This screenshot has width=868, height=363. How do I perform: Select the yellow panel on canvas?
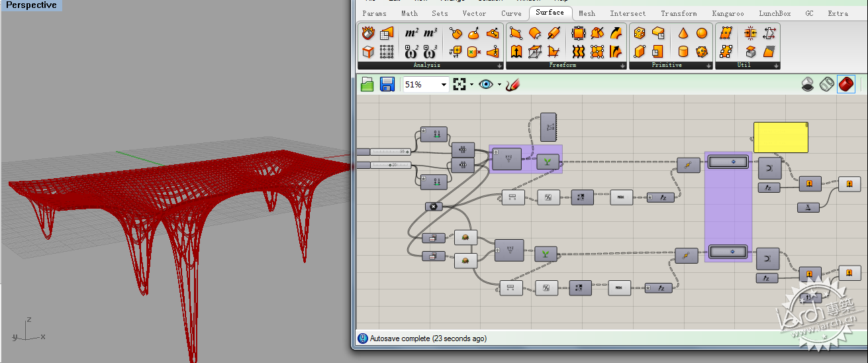pyautogui.click(x=781, y=137)
